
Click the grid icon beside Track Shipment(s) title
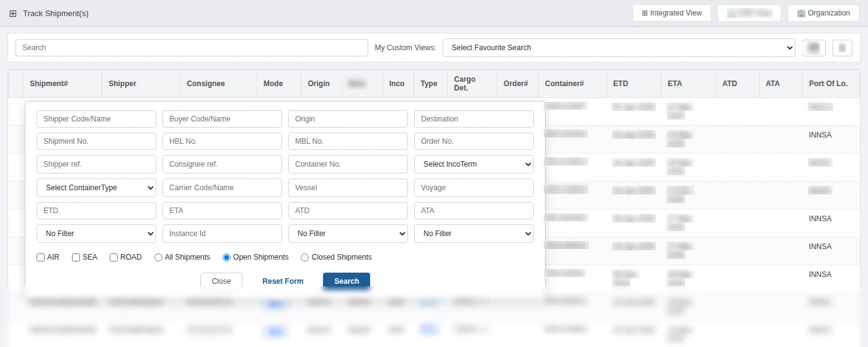(13, 13)
